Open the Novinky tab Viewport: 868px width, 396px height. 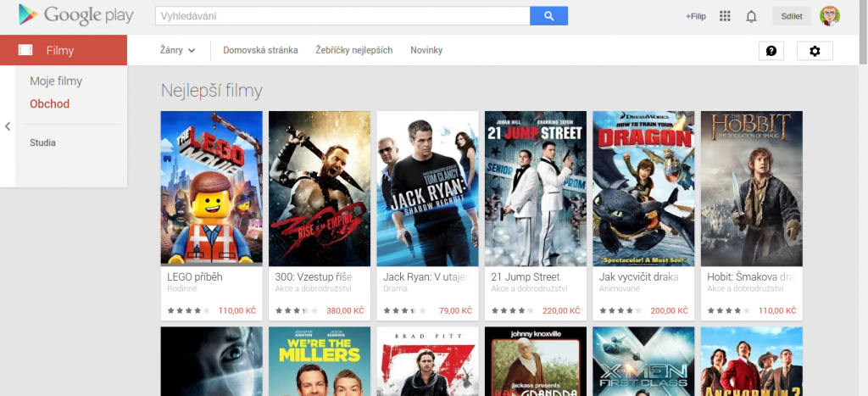[x=426, y=50]
